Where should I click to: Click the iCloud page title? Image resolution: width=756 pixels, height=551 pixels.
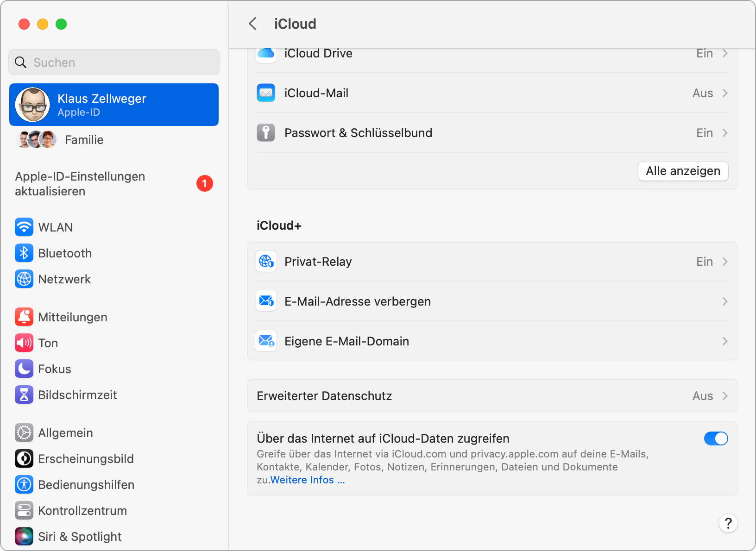pos(295,24)
